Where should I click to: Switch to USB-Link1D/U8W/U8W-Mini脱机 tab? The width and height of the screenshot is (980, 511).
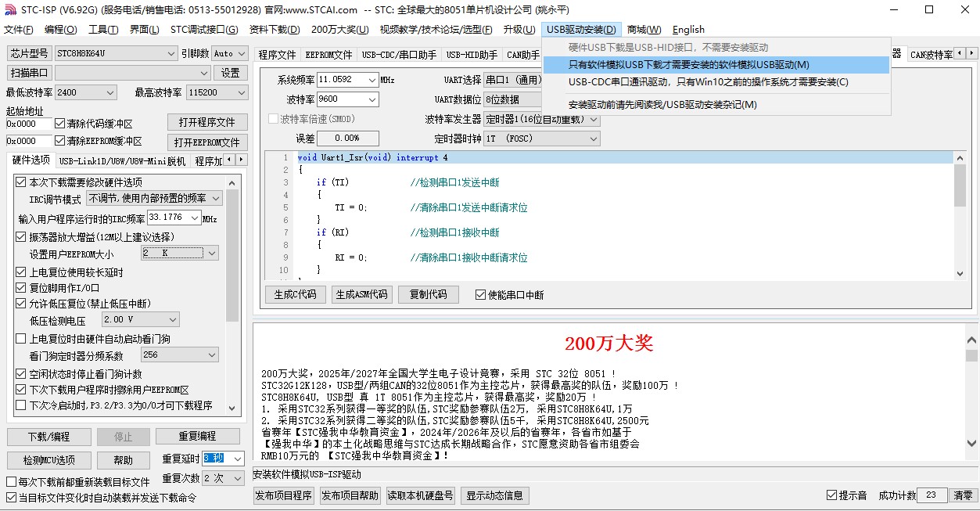123,161
